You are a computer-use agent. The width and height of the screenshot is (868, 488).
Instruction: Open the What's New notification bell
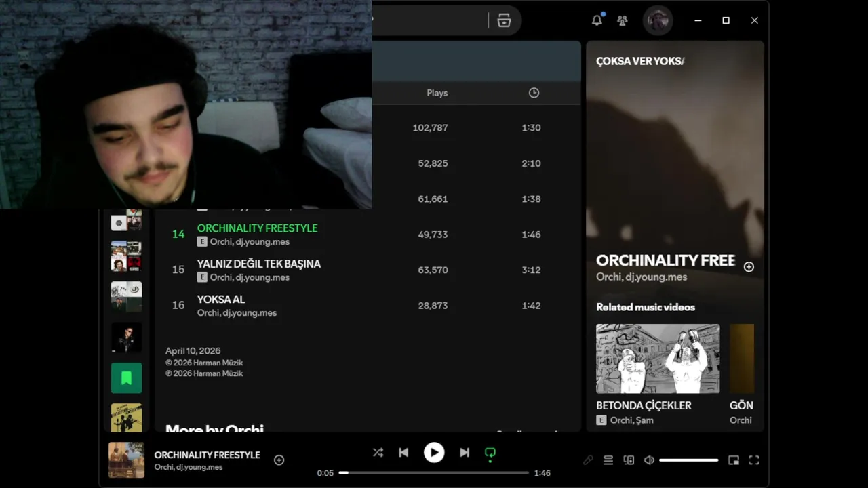click(597, 20)
